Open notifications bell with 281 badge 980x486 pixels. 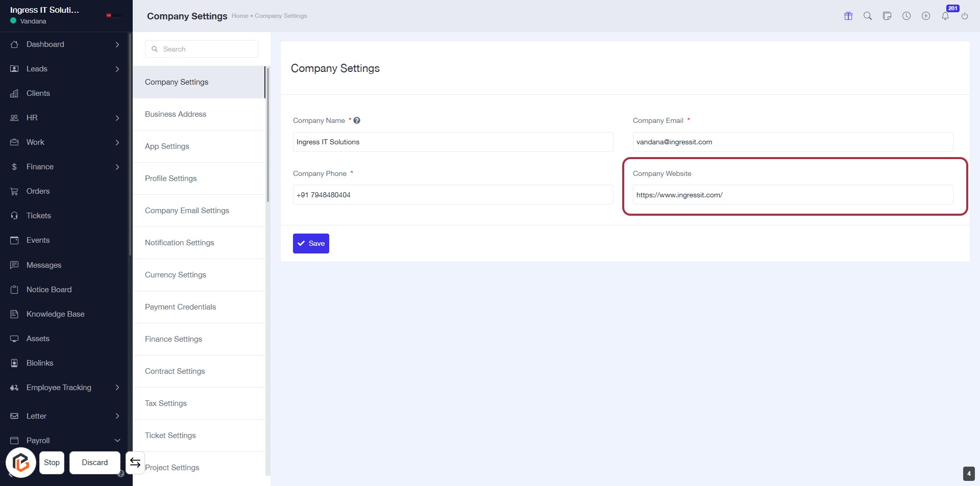tap(945, 16)
